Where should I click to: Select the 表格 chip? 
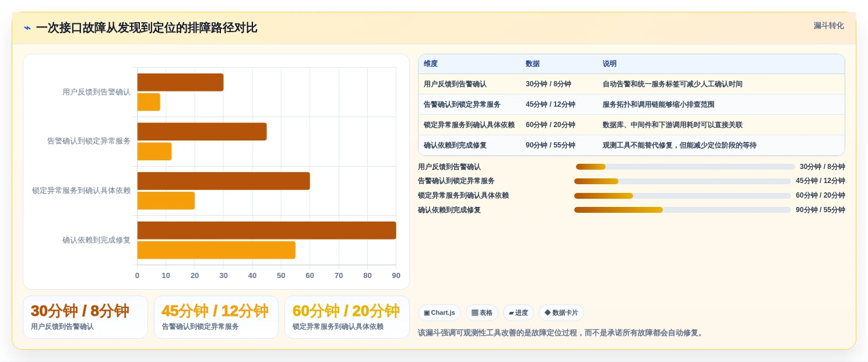(x=482, y=313)
